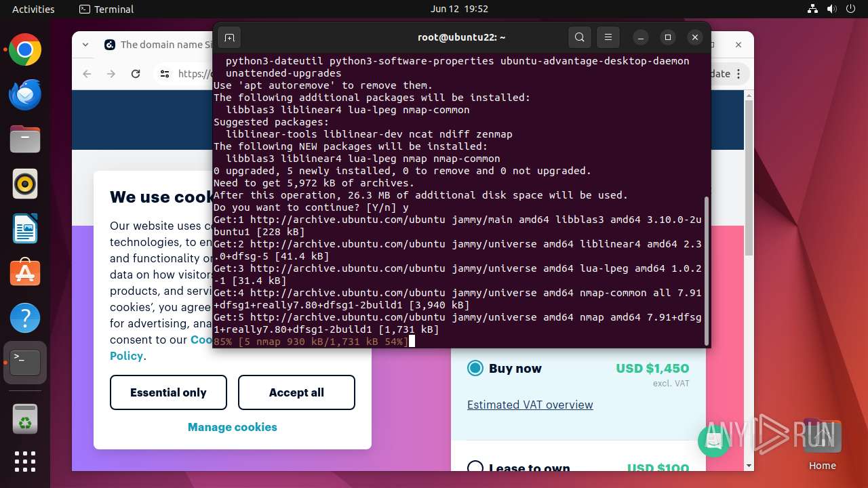Image resolution: width=868 pixels, height=488 pixels.
Task: Click the 'We use cook' heading text
Action: click(x=161, y=197)
